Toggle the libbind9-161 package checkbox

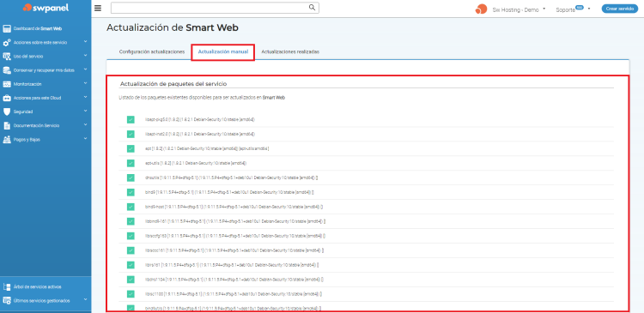click(x=131, y=221)
